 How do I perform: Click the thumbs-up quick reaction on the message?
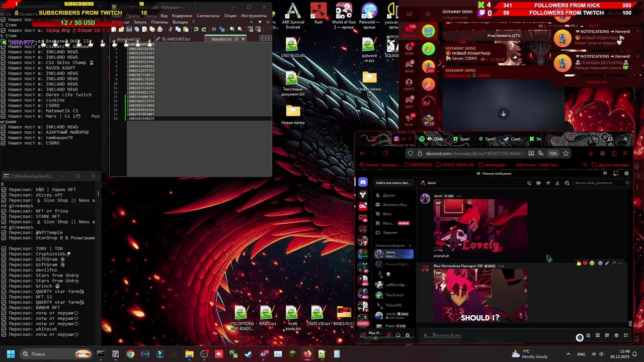579,263
